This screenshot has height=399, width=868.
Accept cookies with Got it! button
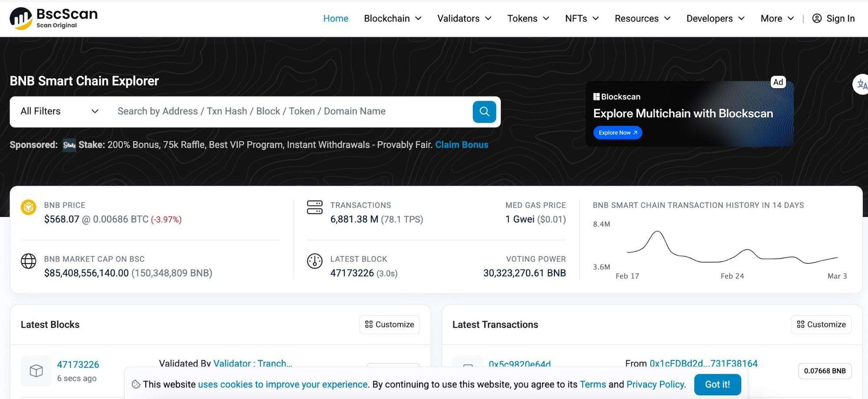point(717,384)
